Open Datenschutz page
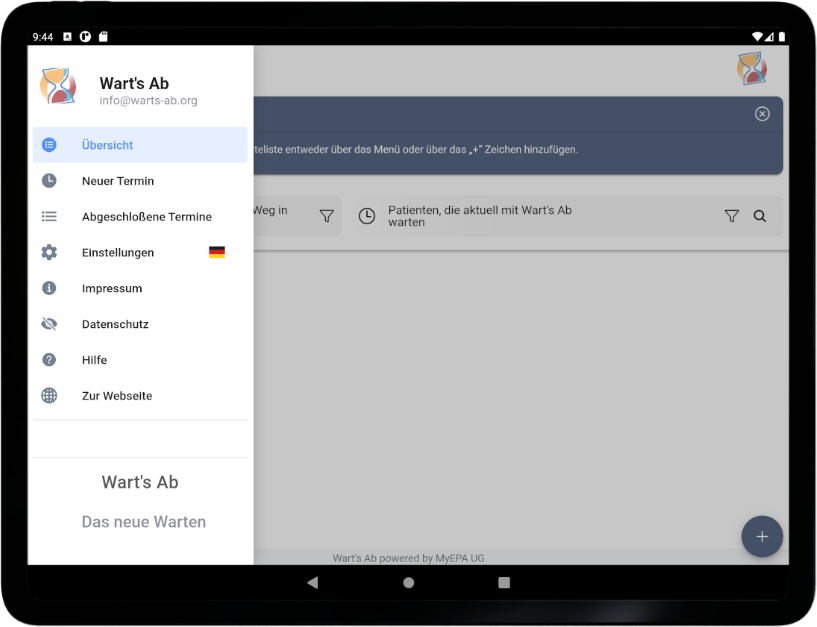This screenshot has width=817, height=627. (x=140, y=324)
